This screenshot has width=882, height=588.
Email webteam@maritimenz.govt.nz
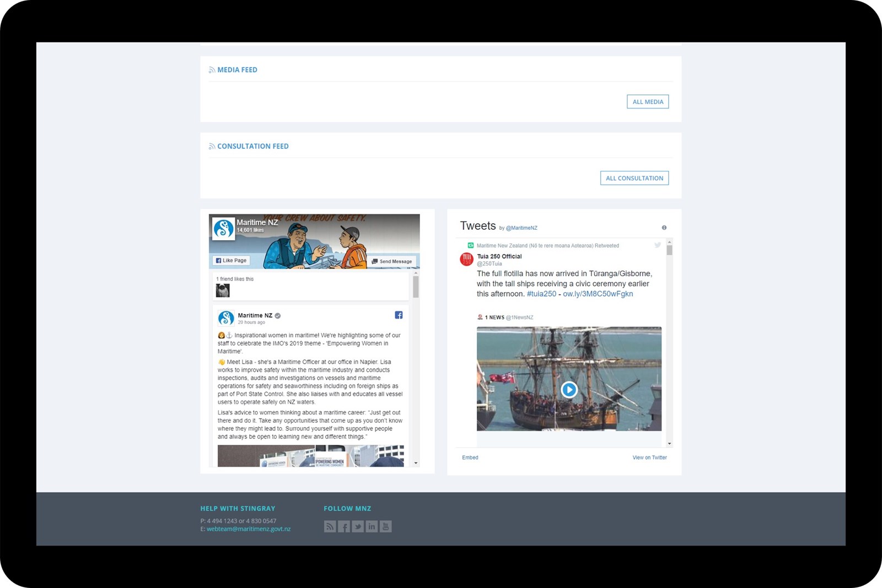[x=249, y=529]
